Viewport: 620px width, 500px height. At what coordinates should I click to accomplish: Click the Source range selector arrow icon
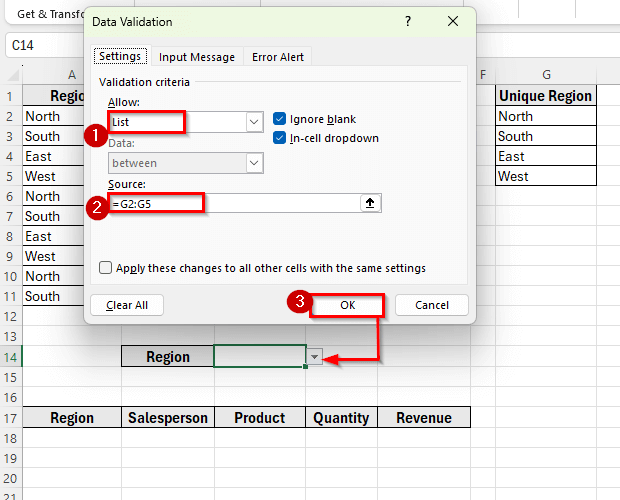pos(370,203)
